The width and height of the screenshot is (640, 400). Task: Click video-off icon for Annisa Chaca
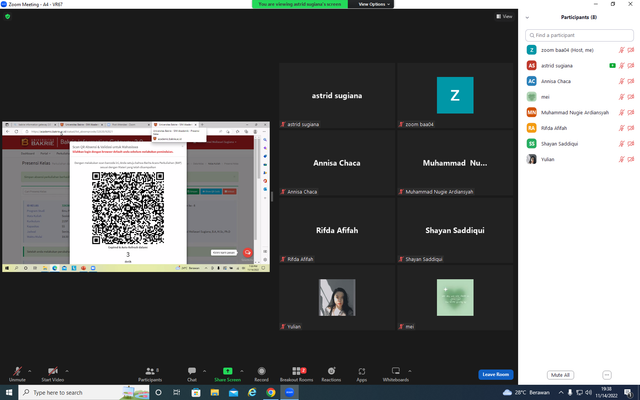[x=631, y=81]
